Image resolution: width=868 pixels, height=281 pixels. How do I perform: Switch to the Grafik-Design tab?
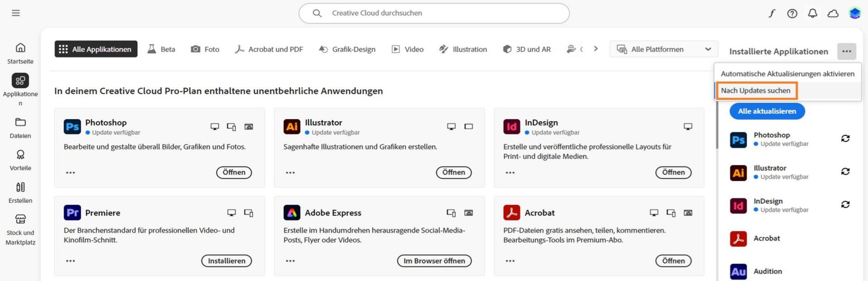(347, 49)
